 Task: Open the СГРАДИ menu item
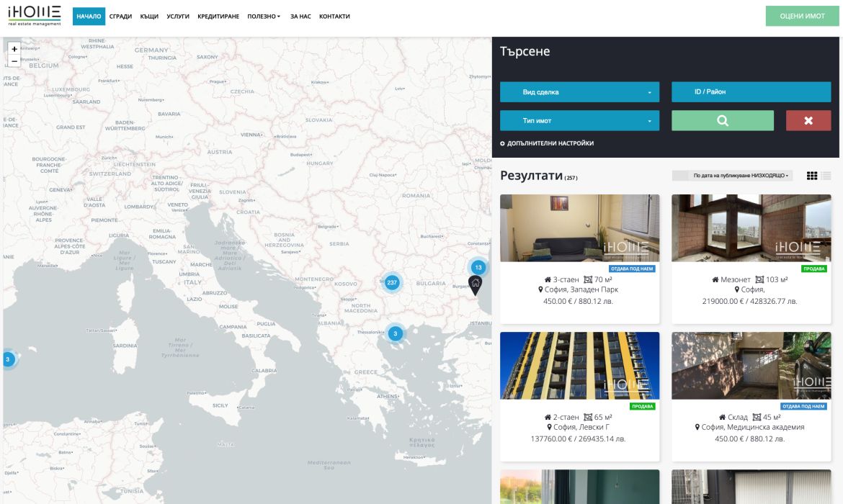(x=120, y=17)
